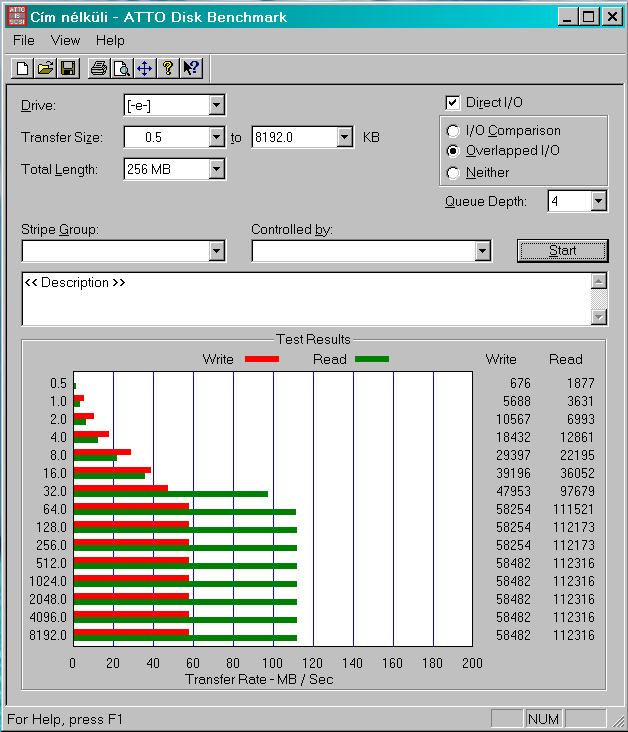628x732 pixels.
Task: Click the yellow question mark About icon
Action: (168, 69)
